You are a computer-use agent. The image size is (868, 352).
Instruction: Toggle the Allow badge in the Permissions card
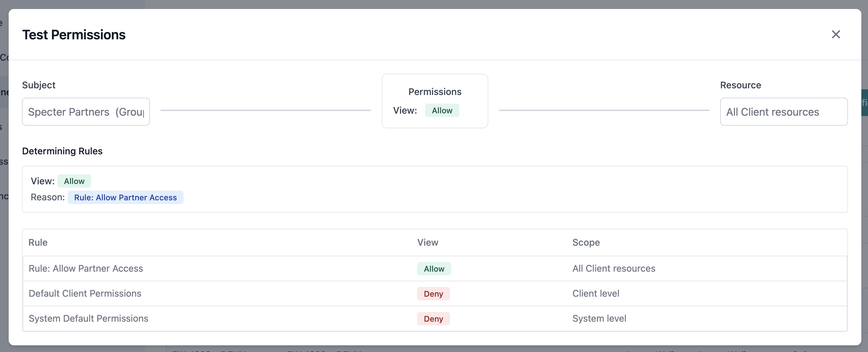tap(442, 110)
